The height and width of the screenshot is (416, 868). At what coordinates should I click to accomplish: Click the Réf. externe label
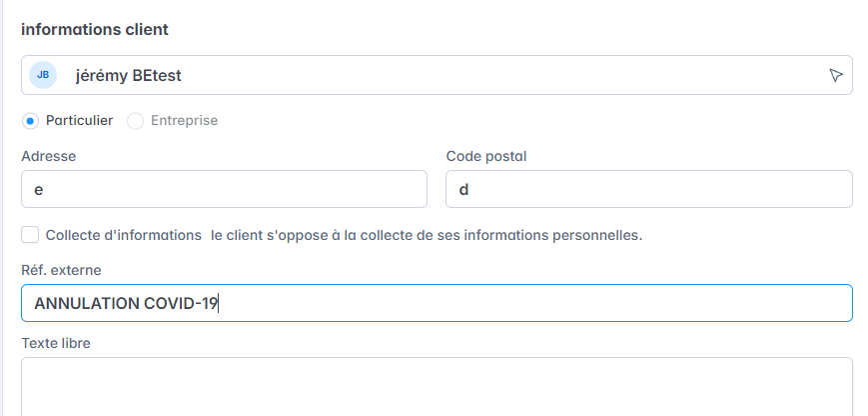point(62,270)
